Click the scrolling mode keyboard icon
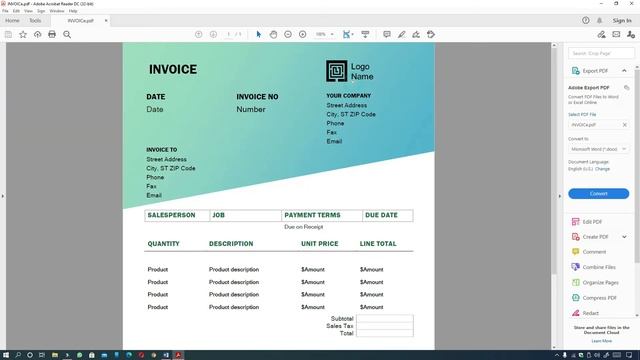The image size is (640, 360). (365, 35)
